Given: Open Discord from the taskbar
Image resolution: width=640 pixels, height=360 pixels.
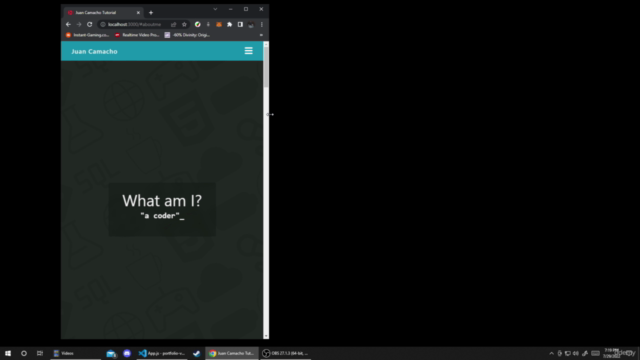Looking at the screenshot, I should [127, 353].
